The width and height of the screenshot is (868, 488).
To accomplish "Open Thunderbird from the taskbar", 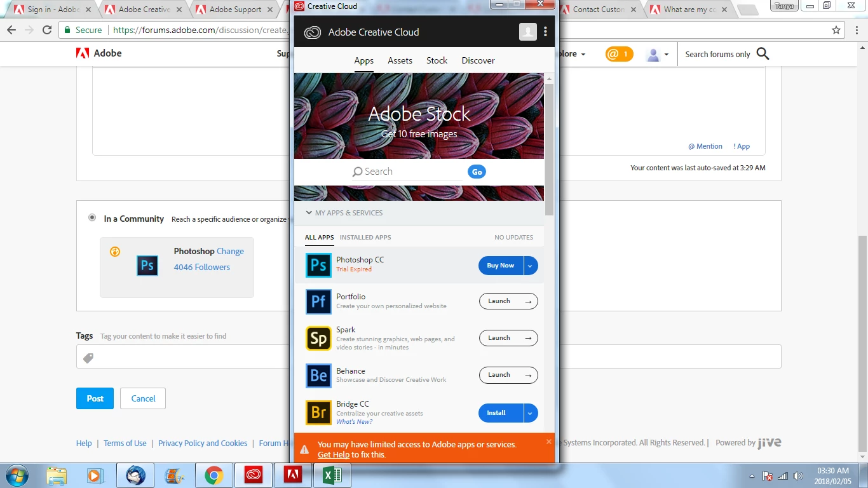I will [x=135, y=475].
